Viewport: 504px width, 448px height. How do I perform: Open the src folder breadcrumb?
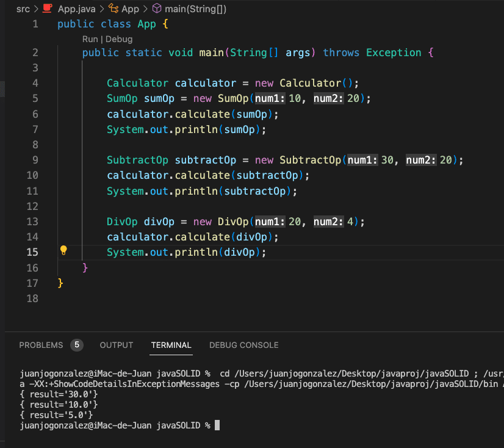point(23,9)
